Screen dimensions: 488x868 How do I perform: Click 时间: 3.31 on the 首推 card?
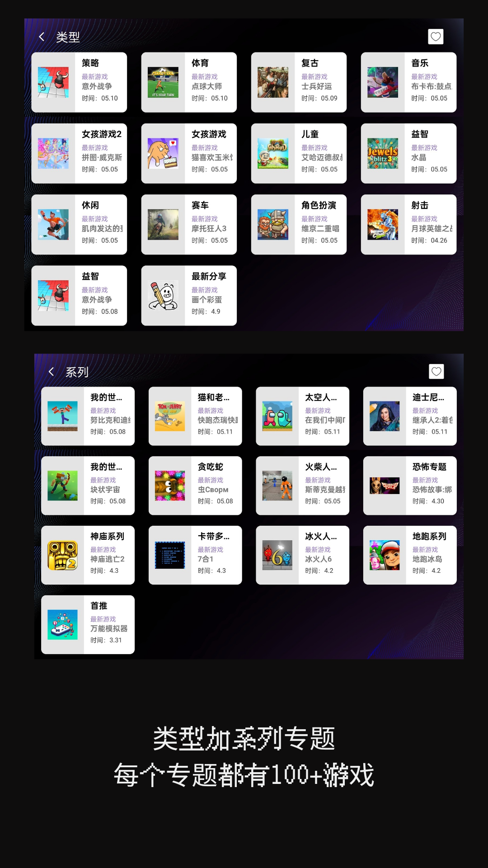tap(106, 640)
